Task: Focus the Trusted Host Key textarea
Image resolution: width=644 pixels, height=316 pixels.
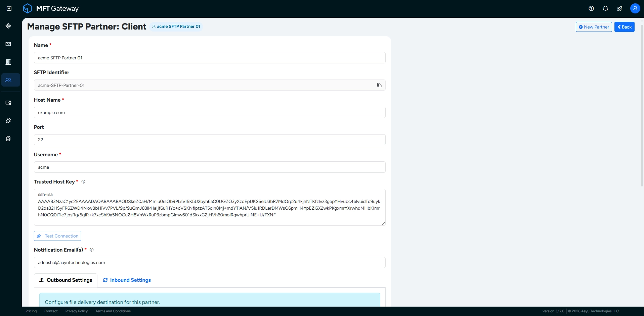Action: [x=210, y=207]
